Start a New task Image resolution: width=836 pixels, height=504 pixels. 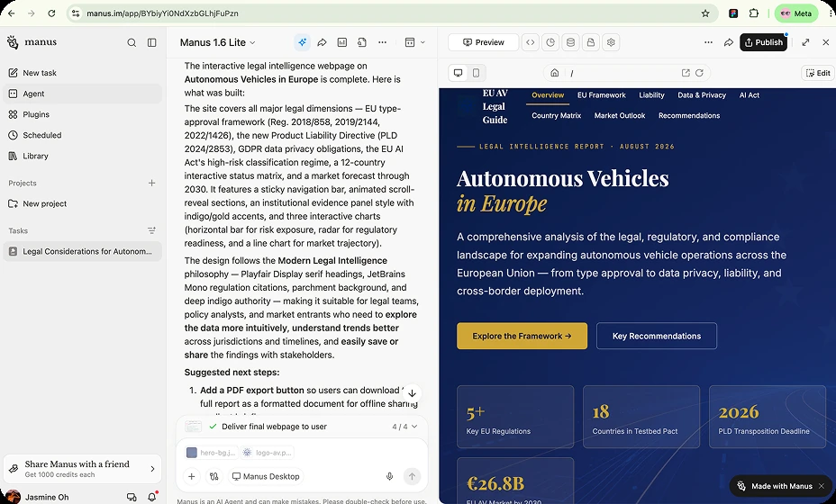pyautogui.click(x=83, y=73)
